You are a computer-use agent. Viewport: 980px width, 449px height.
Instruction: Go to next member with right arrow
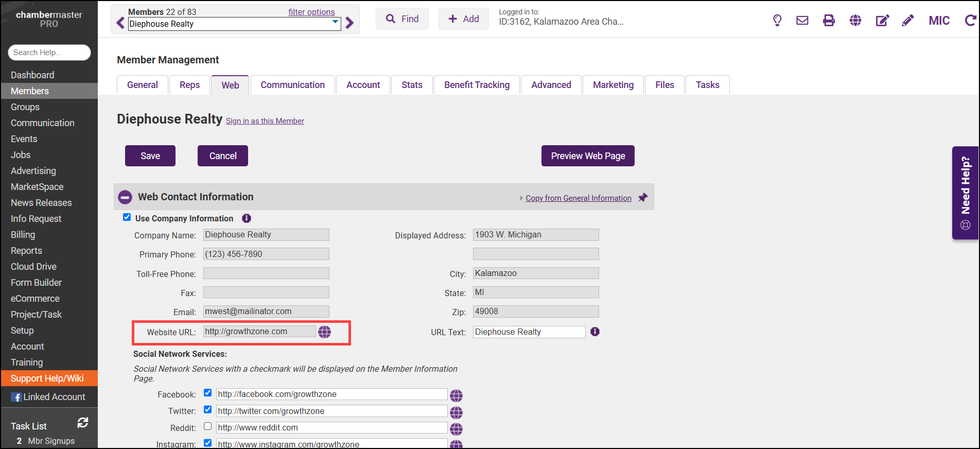(350, 23)
